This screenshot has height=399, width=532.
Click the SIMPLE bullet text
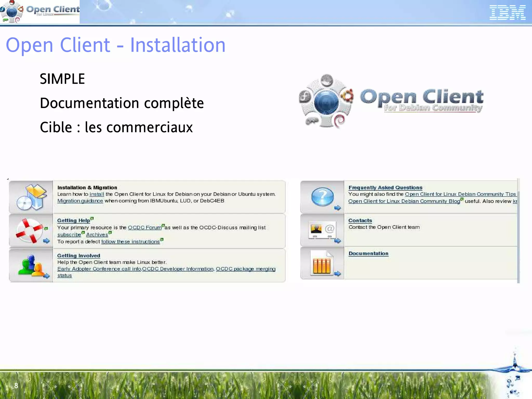(x=62, y=79)
